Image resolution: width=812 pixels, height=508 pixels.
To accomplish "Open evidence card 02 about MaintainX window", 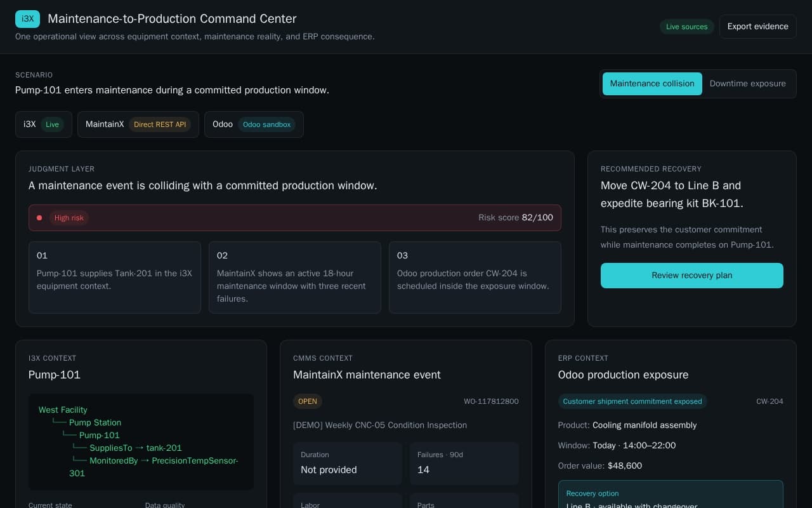I will (x=295, y=277).
